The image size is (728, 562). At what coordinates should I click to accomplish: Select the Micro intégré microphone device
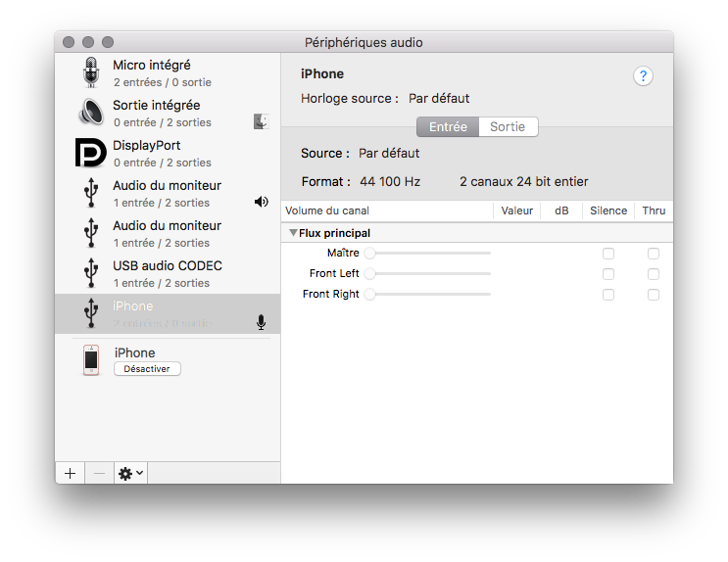(x=168, y=72)
